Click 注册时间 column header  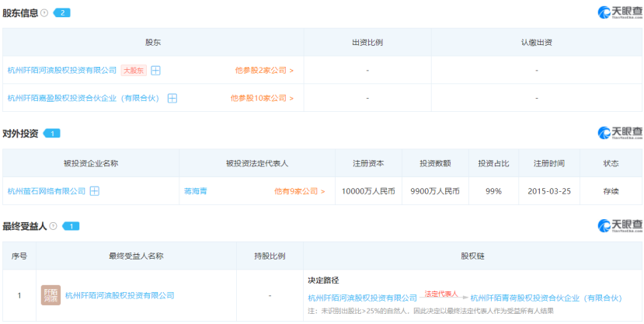click(x=549, y=163)
